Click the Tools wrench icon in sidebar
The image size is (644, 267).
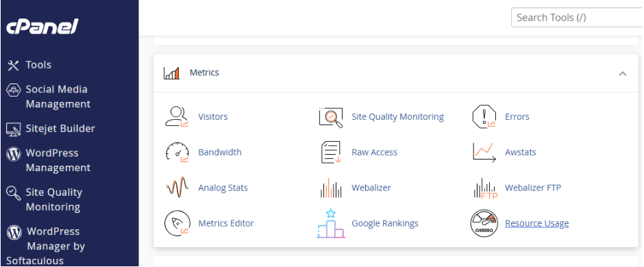14,65
